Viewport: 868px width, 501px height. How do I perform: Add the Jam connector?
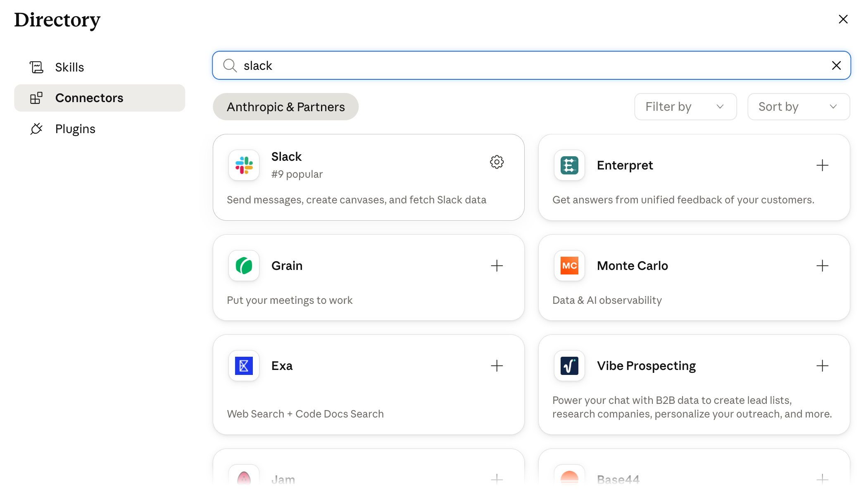click(x=497, y=479)
